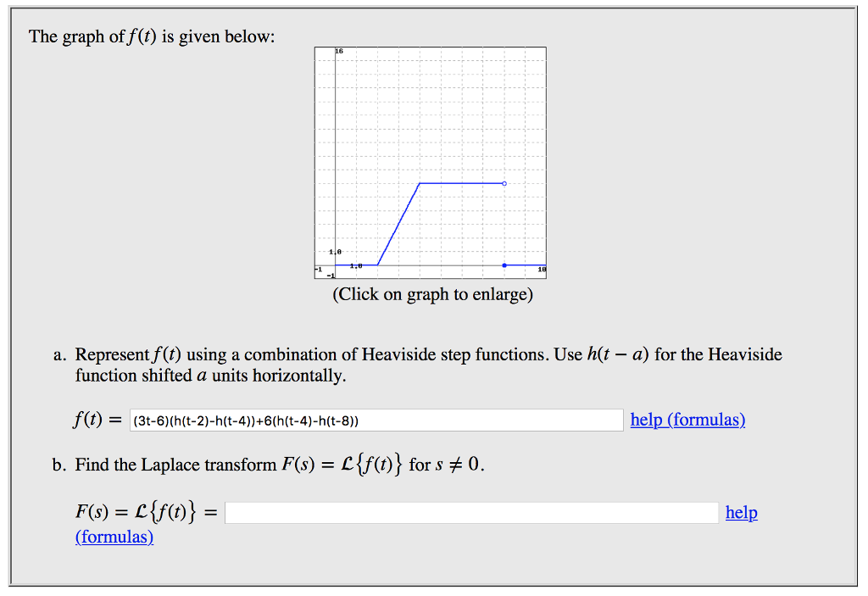Click the empty F(s) answer field
The image size is (868, 596).
point(471,512)
